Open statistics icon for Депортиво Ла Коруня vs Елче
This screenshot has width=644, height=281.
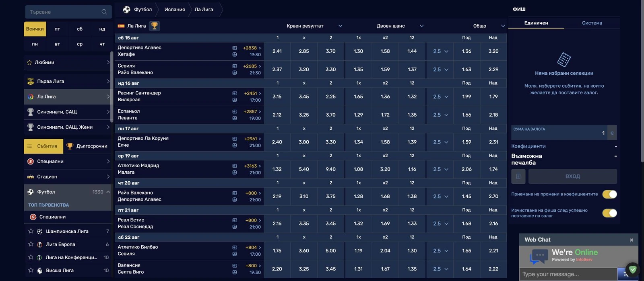[235, 146]
